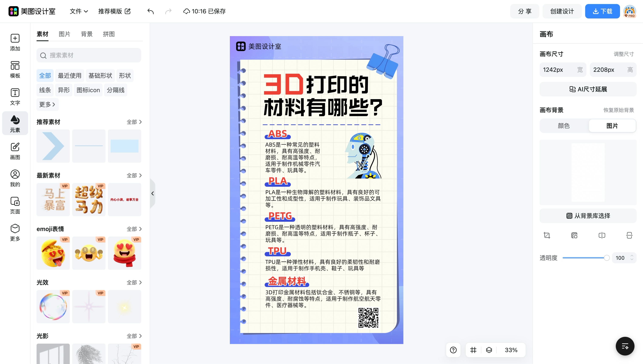Image resolution: width=643 pixels, height=364 pixels.
Task: Click the background image edit icon
Action: (x=574, y=235)
